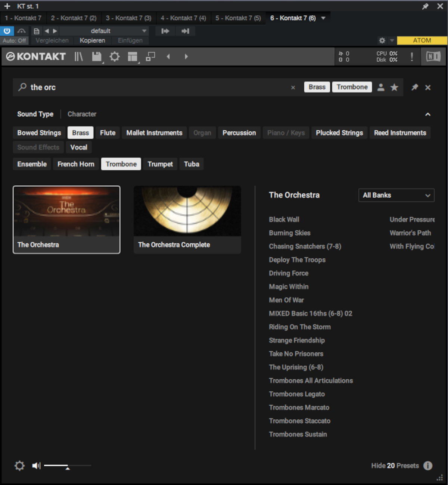This screenshot has width=448, height=485.
Task: Enable the Percussion filter tag
Action: click(239, 133)
